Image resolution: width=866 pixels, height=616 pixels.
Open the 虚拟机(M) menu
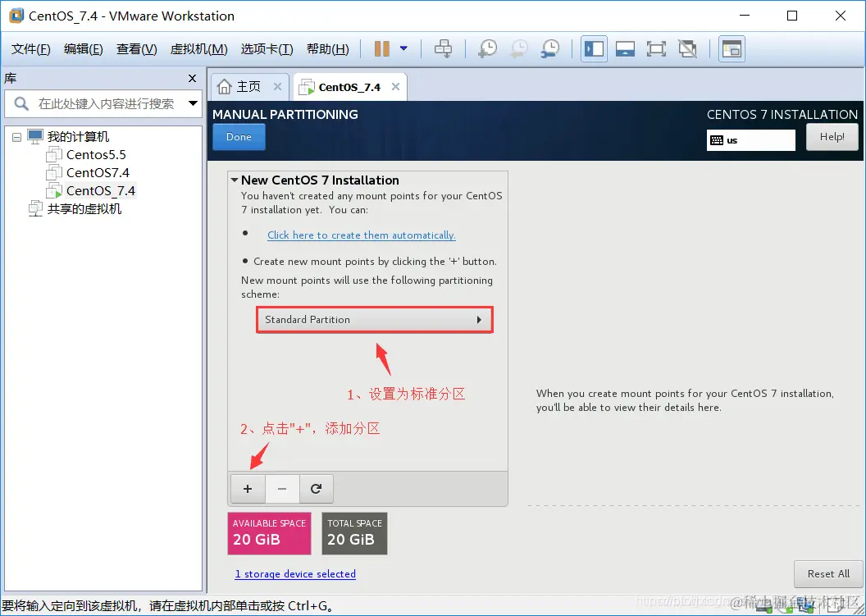[x=198, y=49]
